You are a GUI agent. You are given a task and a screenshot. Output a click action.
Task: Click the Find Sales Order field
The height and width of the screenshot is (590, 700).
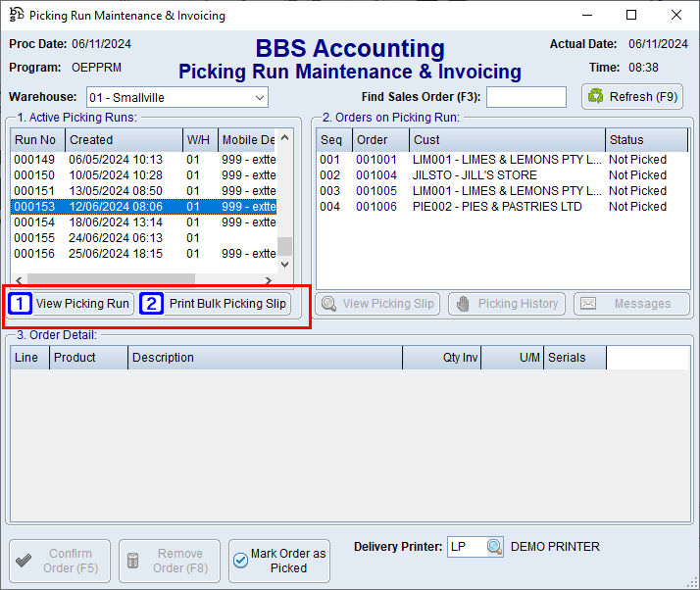[525, 97]
